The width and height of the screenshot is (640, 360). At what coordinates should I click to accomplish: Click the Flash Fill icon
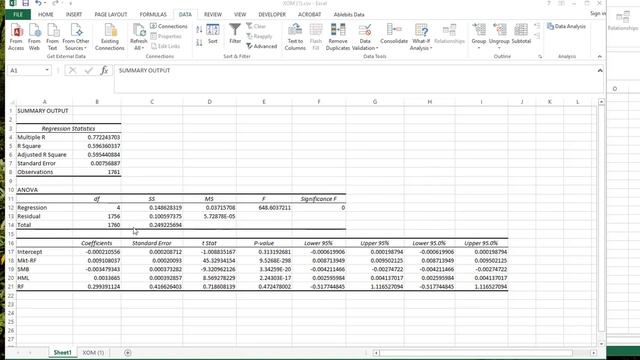pos(316,37)
